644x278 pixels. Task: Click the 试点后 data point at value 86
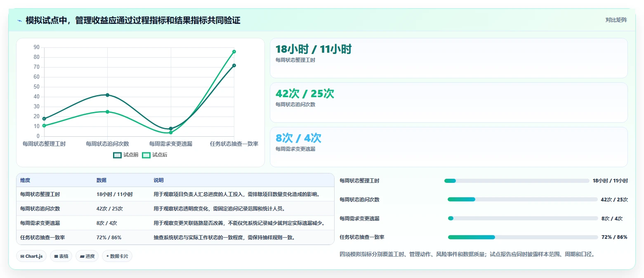tap(234, 51)
